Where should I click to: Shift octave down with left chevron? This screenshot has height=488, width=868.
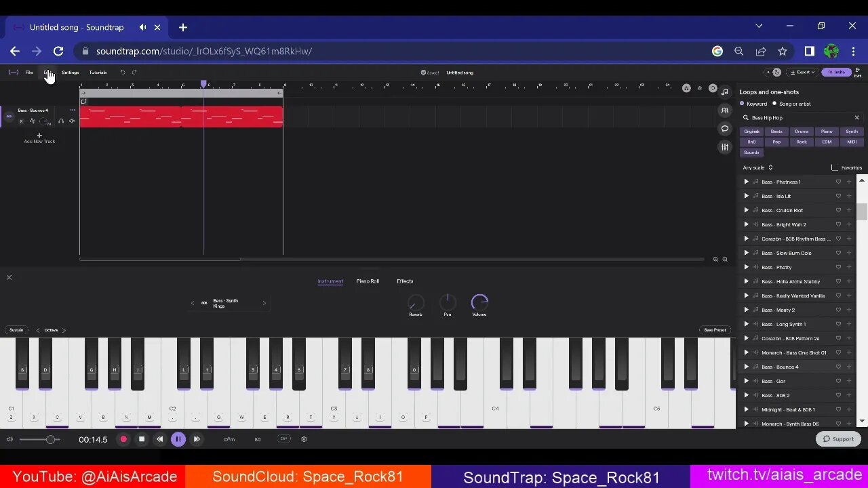click(x=38, y=330)
